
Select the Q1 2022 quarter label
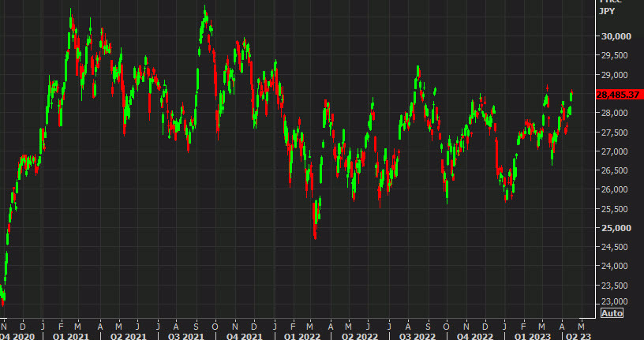(301, 336)
